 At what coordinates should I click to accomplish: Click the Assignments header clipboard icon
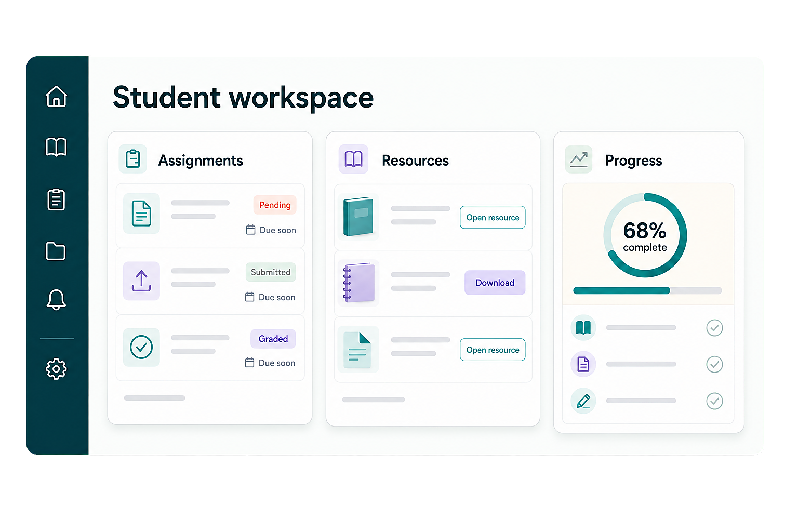(133, 159)
